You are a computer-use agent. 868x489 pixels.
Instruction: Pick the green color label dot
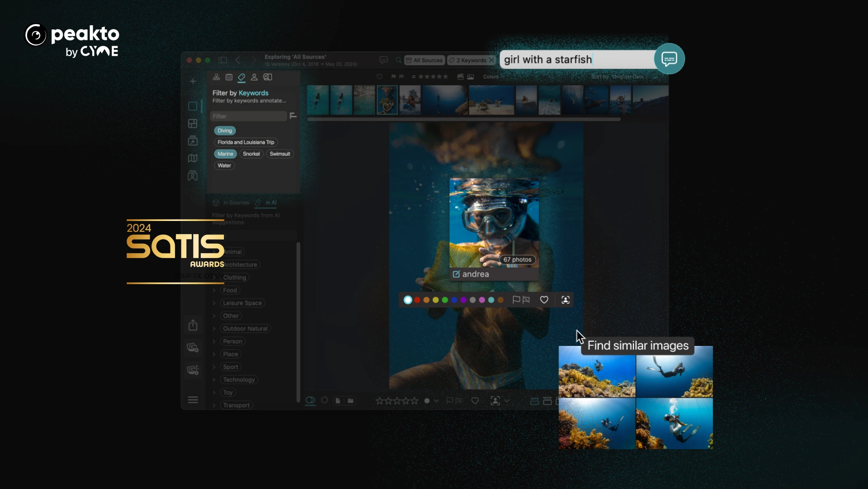coord(445,300)
